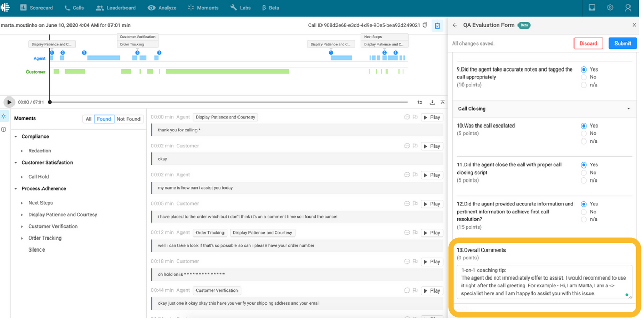Click the app logo icon
This screenshot has width=644, height=320.
(x=5, y=8)
